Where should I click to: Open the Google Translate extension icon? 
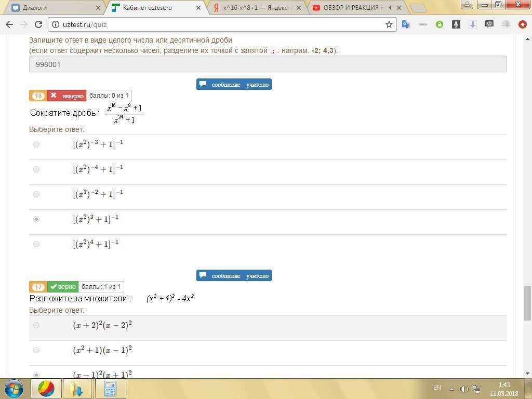click(405, 24)
